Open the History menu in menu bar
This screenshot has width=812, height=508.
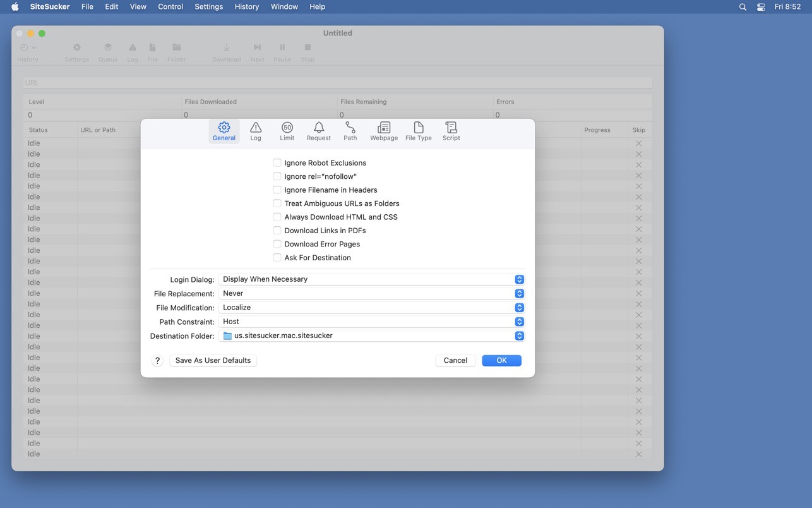pos(246,6)
